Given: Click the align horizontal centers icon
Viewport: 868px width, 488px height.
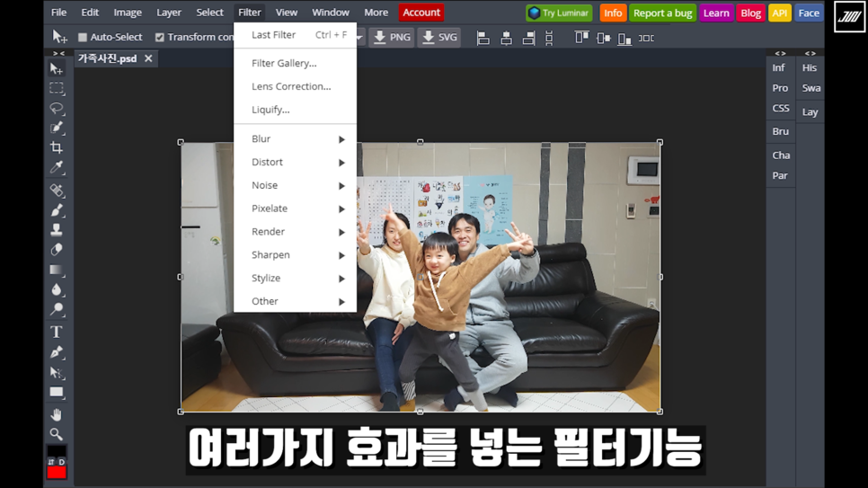Looking at the screenshot, I should (506, 38).
